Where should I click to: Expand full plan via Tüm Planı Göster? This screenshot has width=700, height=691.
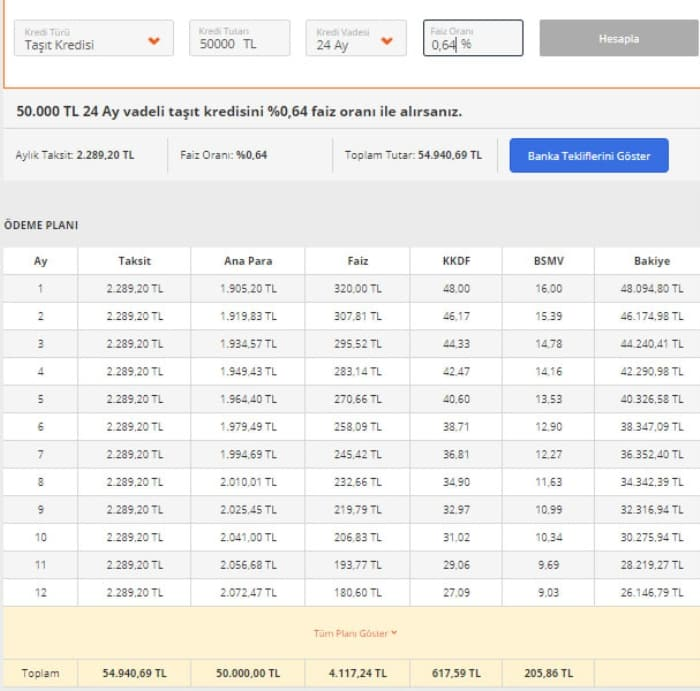pyautogui.click(x=355, y=633)
